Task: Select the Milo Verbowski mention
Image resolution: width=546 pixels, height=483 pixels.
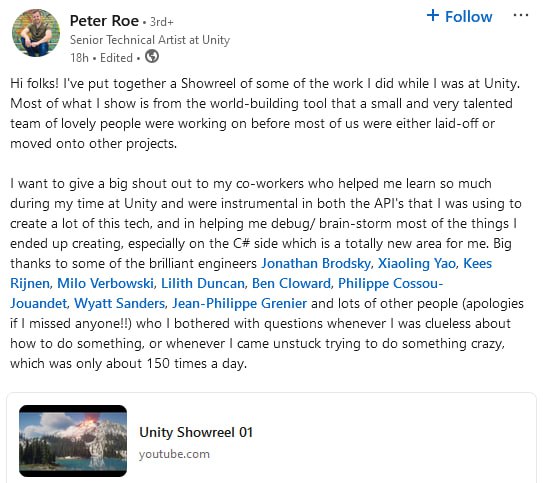Action: tap(105, 283)
